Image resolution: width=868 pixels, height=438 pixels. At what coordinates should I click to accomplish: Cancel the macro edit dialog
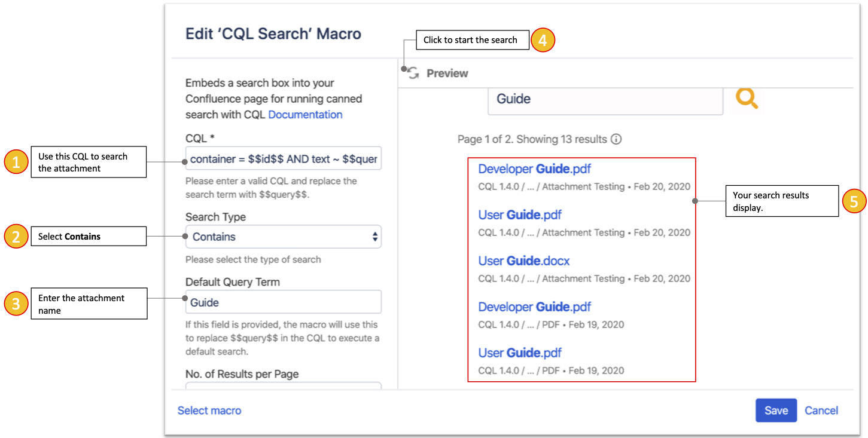tap(821, 411)
